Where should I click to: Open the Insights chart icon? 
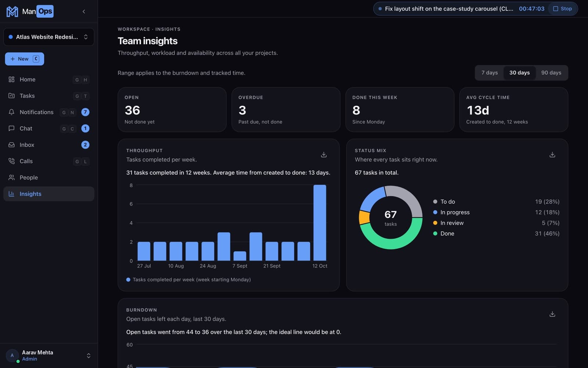point(11,194)
